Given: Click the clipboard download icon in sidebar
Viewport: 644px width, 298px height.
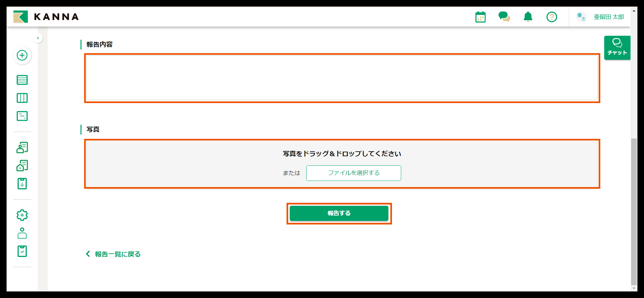Looking at the screenshot, I should pos(22,184).
